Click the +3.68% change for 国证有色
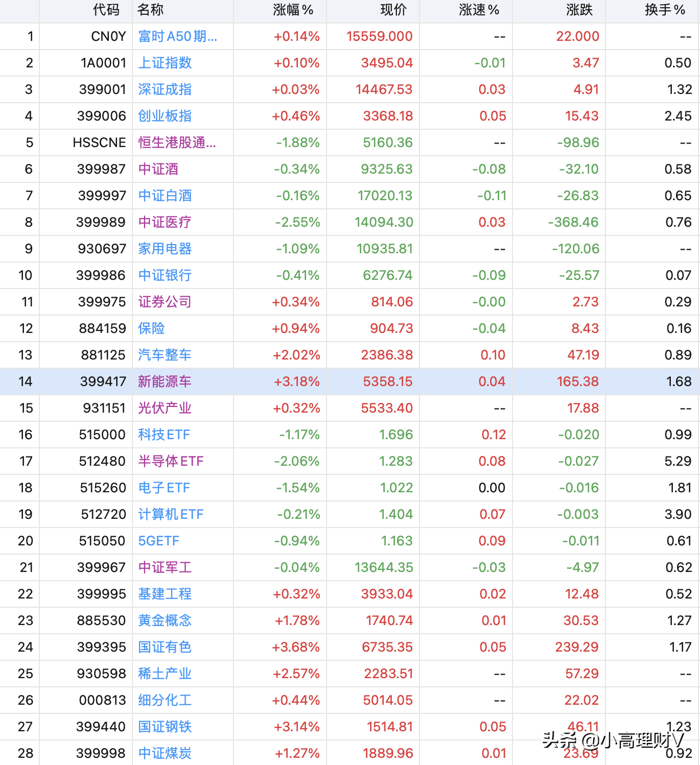The width and height of the screenshot is (700, 765). coord(296,647)
